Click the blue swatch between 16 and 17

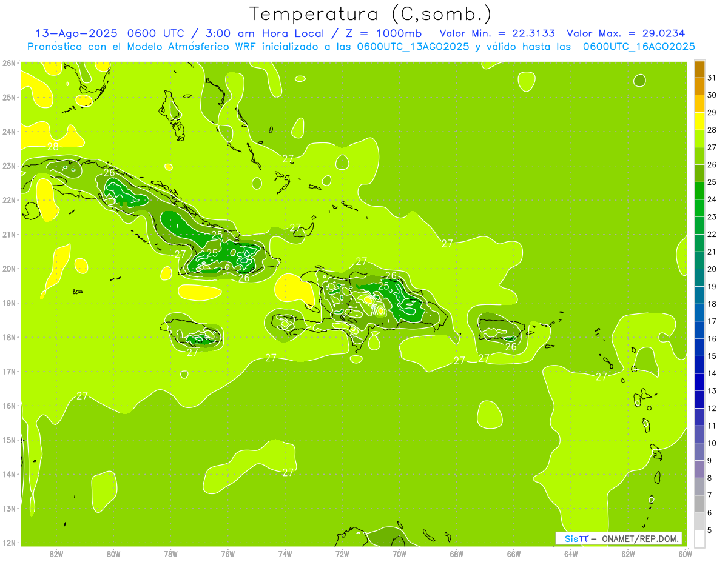click(x=699, y=330)
